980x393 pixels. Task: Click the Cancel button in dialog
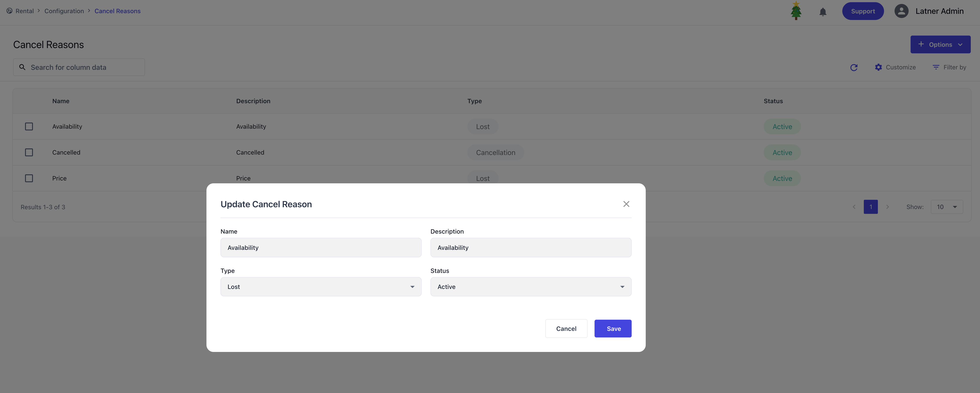566,329
